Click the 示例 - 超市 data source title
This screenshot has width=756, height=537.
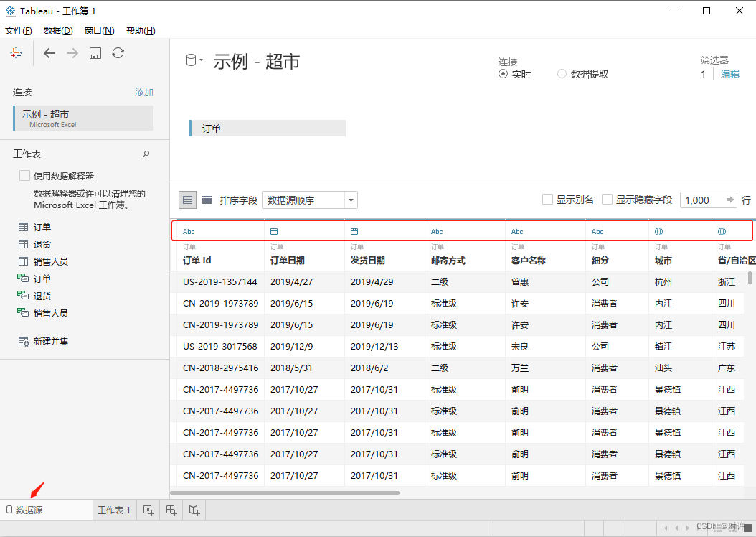pyautogui.click(x=257, y=61)
